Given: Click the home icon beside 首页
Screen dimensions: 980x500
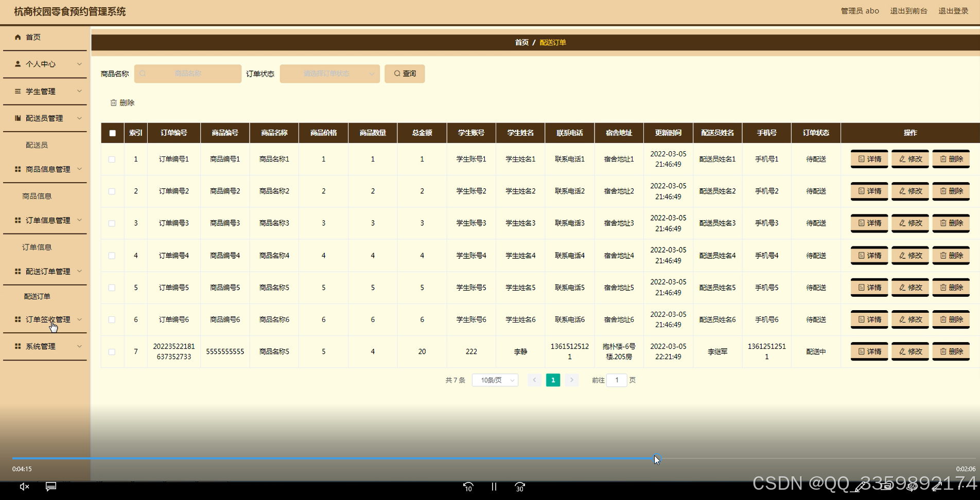Looking at the screenshot, I should click(x=18, y=37).
